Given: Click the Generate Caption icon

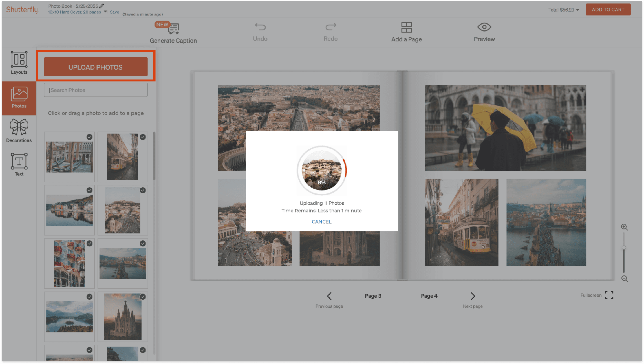Looking at the screenshot, I should point(174,28).
